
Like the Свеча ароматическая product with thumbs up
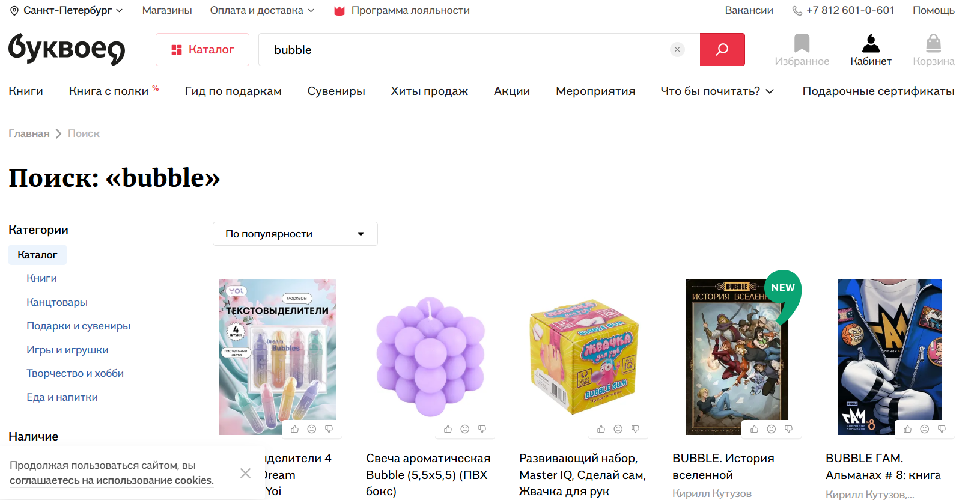[448, 429]
